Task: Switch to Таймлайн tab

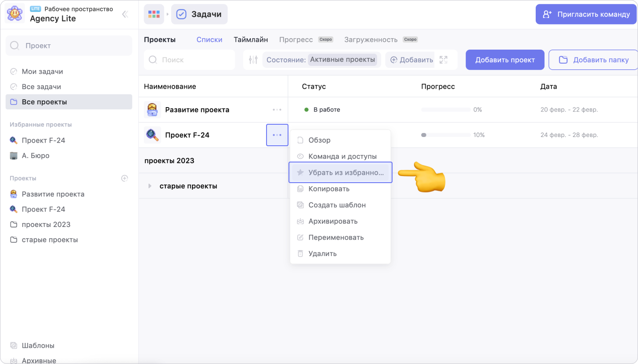Action: (251, 40)
